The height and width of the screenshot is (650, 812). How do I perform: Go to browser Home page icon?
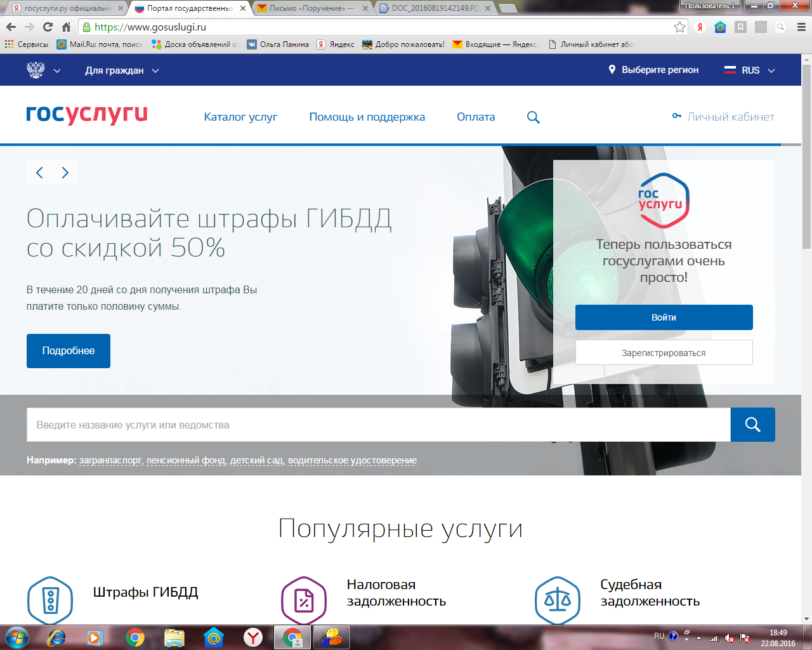66,27
